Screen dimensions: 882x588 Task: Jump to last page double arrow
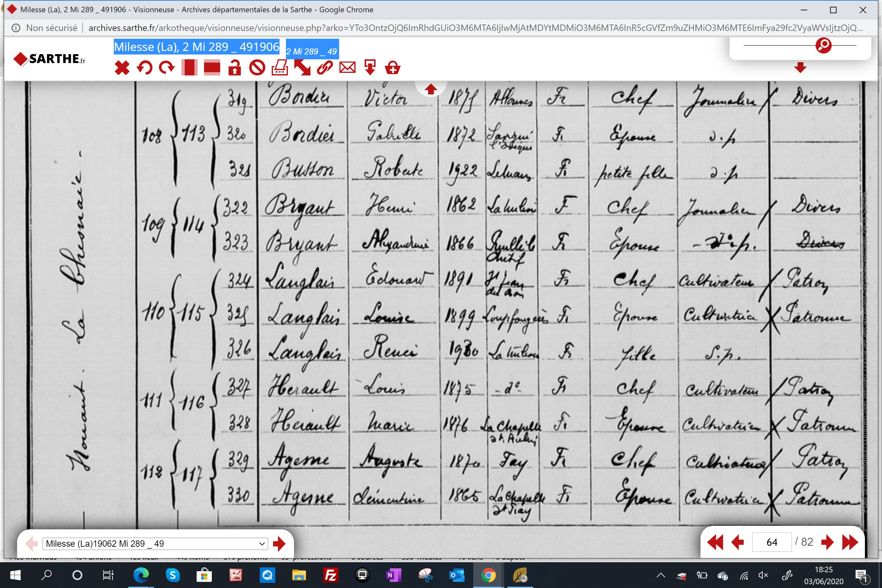point(850,542)
